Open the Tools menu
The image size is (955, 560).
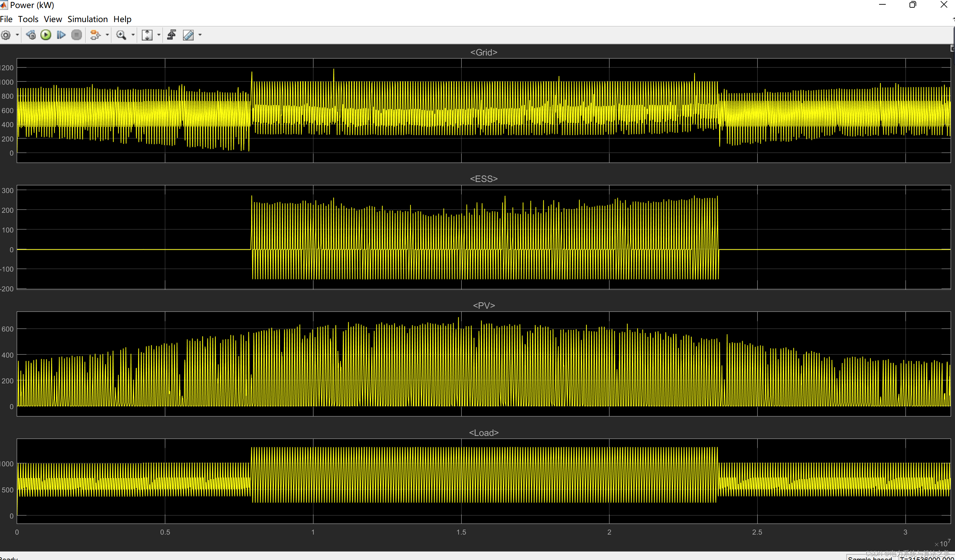point(28,19)
